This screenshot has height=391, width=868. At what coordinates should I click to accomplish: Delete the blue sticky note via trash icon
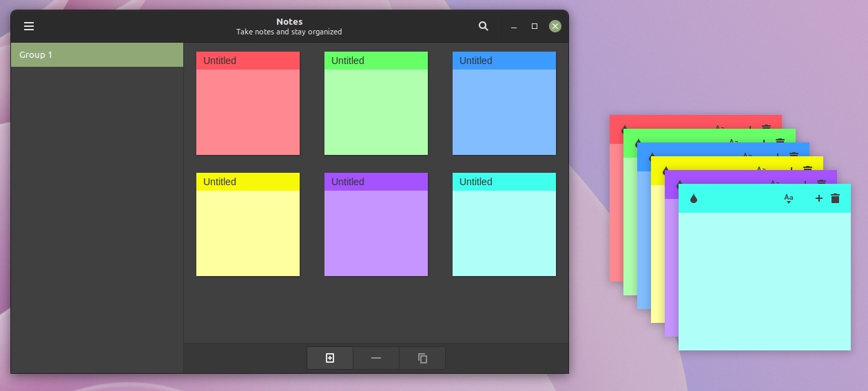tap(794, 155)
